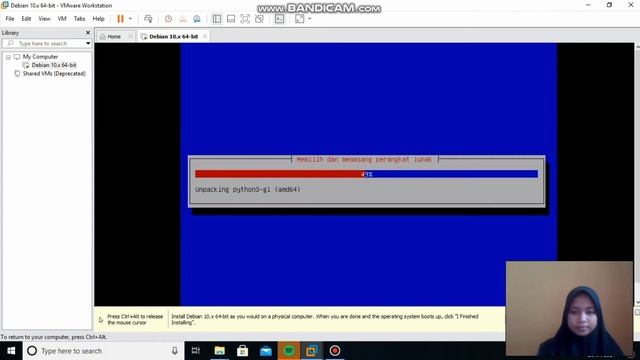Send Ctrl+Alt+Del to the virtual machine

[x=148, y=19]
